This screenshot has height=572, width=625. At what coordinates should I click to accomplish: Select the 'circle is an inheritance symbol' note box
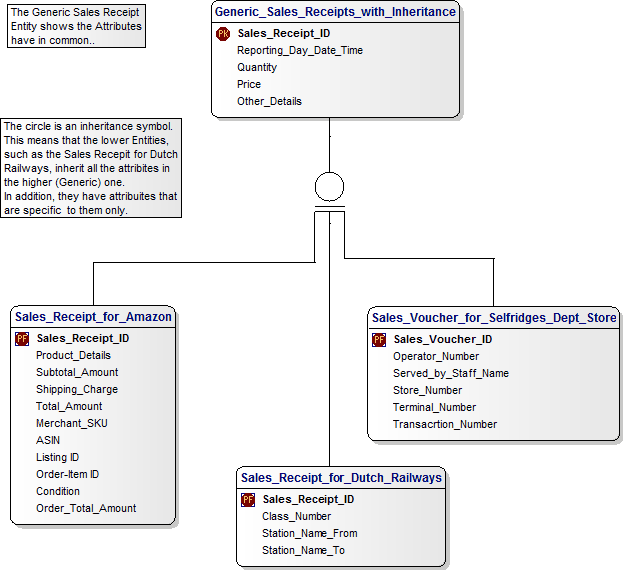pyautogui.click(x=91, y=168)
